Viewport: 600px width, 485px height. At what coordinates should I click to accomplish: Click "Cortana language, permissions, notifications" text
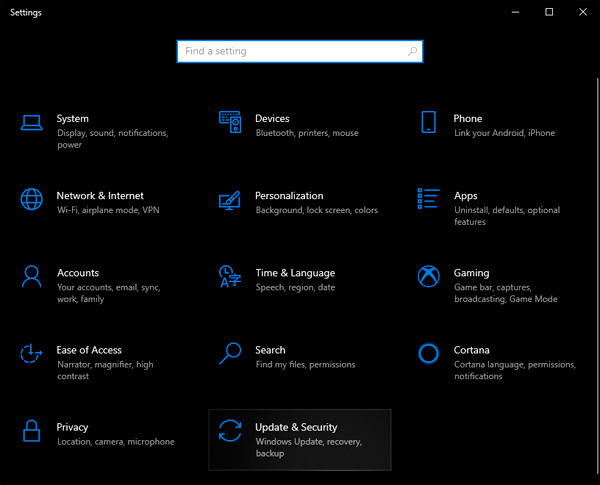tap(515, 370)
